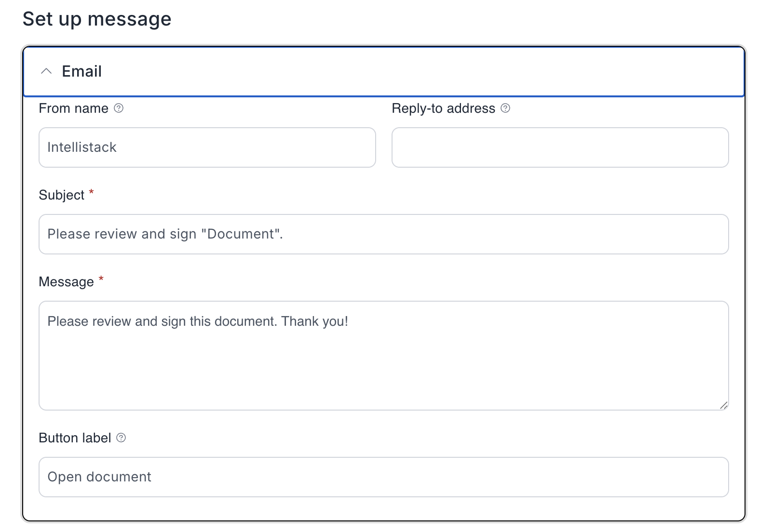Show help for Button label
This screenshot has height=532, width=759.
click(122, 438)
